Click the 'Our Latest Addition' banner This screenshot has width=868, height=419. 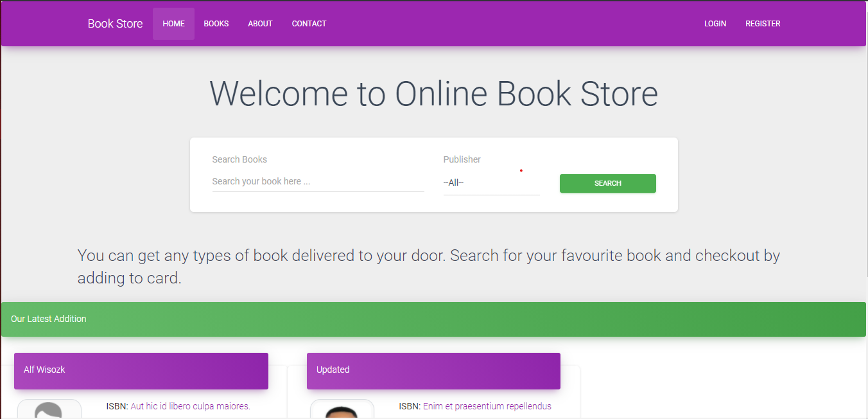(433, 319)
